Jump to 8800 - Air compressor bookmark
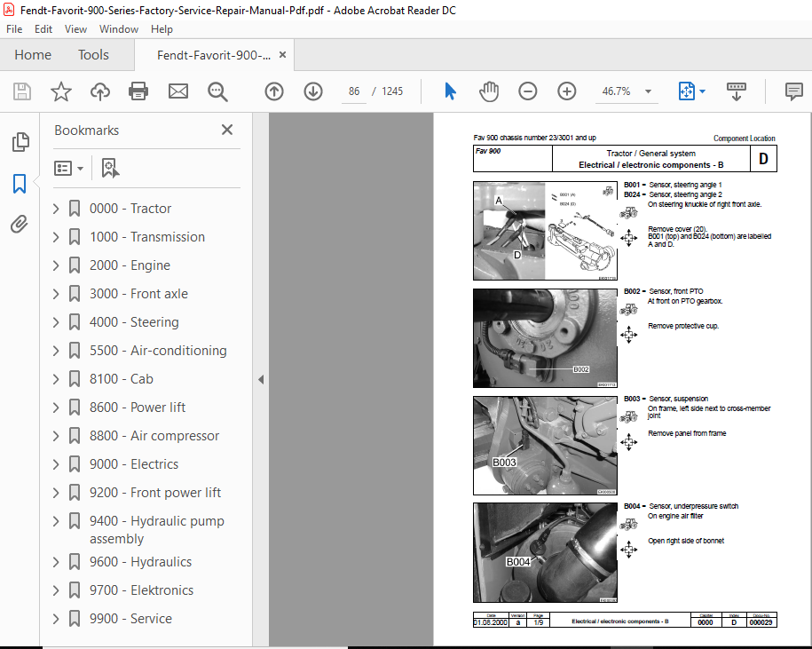 click(154, 436)
